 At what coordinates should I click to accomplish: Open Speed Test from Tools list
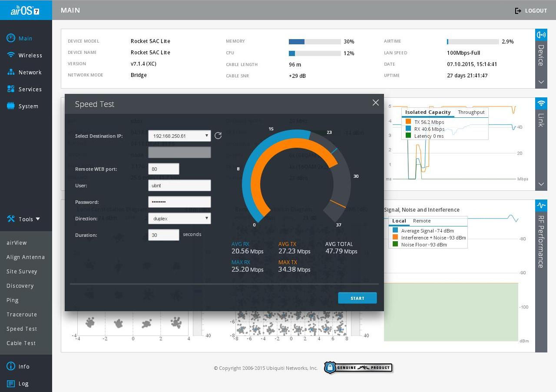coord(22,329)
